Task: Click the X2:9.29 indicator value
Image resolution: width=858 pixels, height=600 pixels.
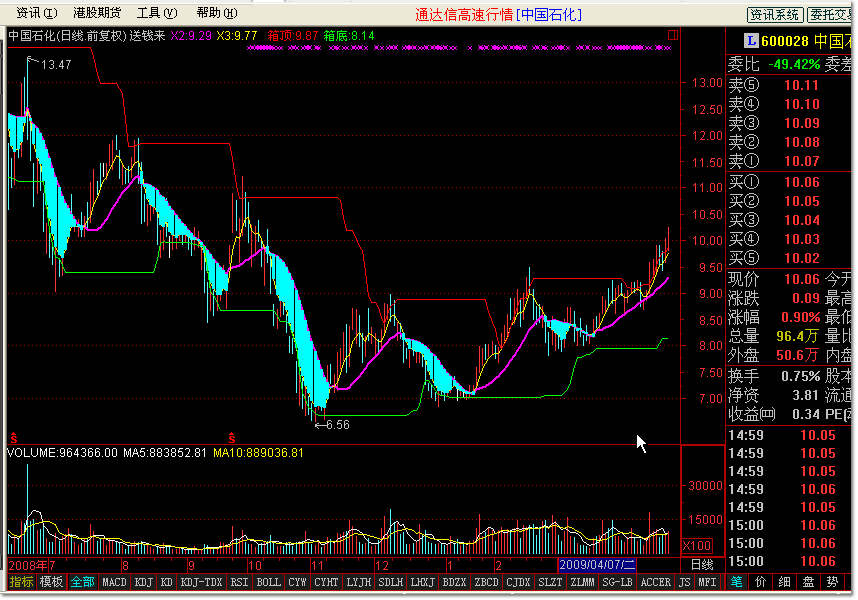Action: (191, 36)
